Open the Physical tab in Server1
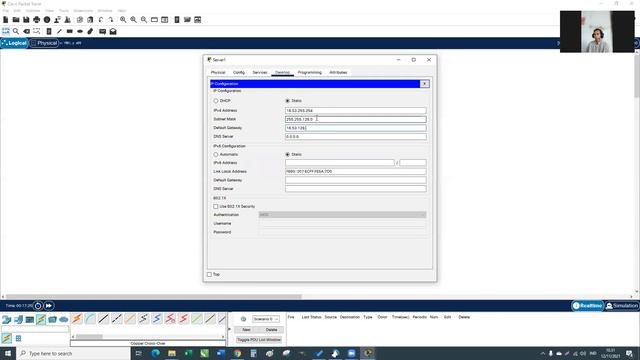The image size is (640, 360). pyautogui.click(x=218, y=72)
